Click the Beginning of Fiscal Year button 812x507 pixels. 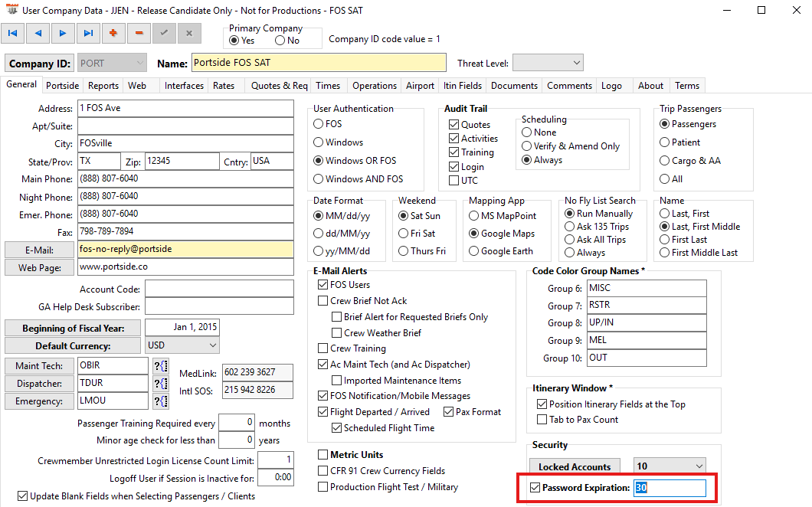click(73, 329)
